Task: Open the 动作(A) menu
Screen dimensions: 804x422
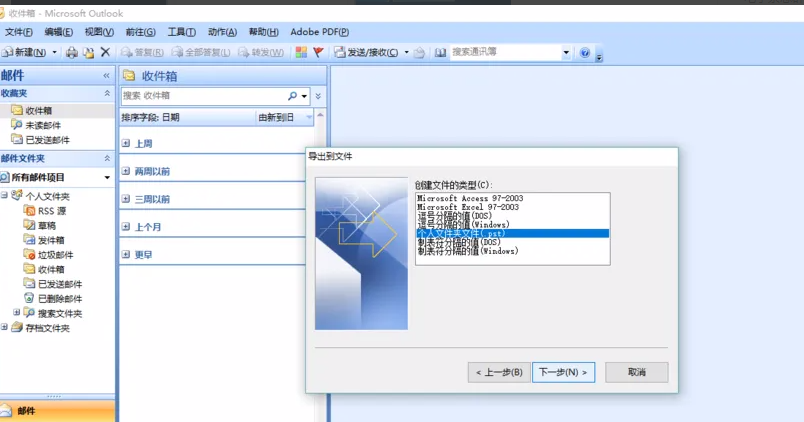Action: pos(222,32)
